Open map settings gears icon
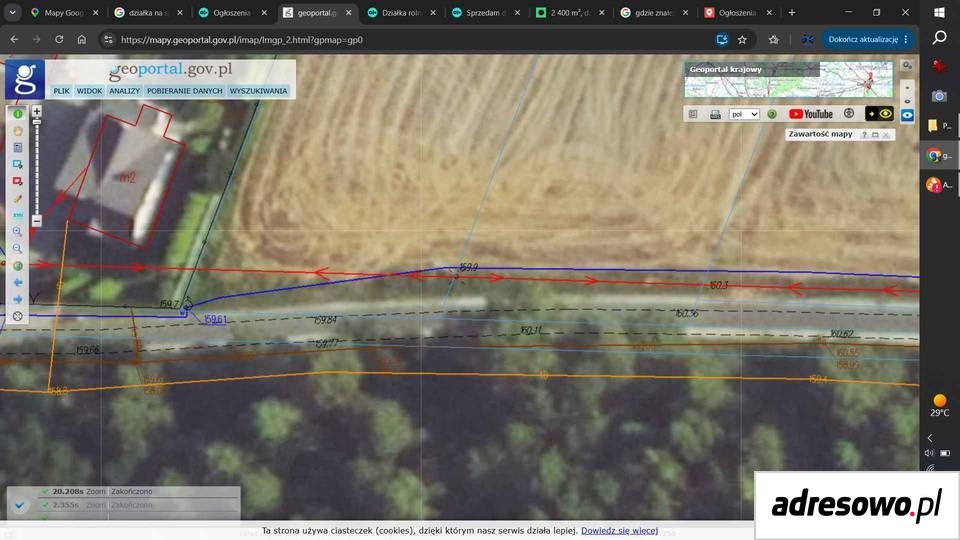 click(x=907, y=66)
